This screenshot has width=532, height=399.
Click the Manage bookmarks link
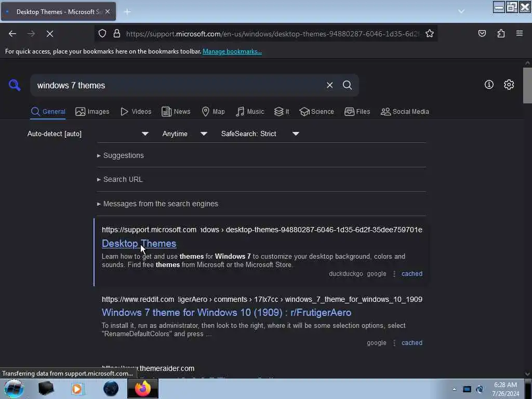click(232, 51)
